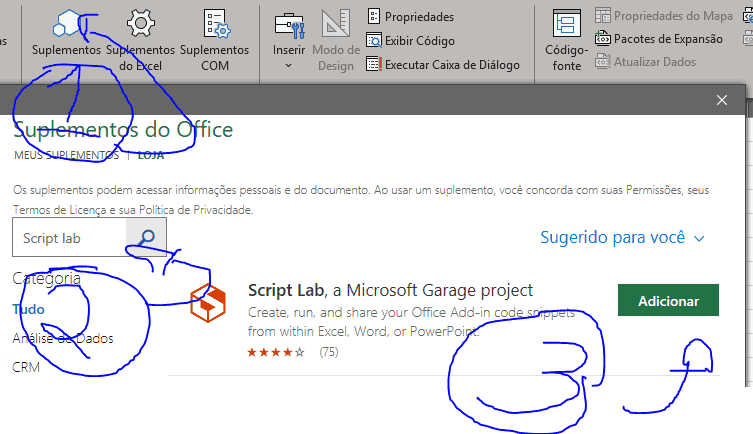This screenshot has width=753, height=434.
Task: Click the search box containing Script lab
Action: (x=70, y=238)
